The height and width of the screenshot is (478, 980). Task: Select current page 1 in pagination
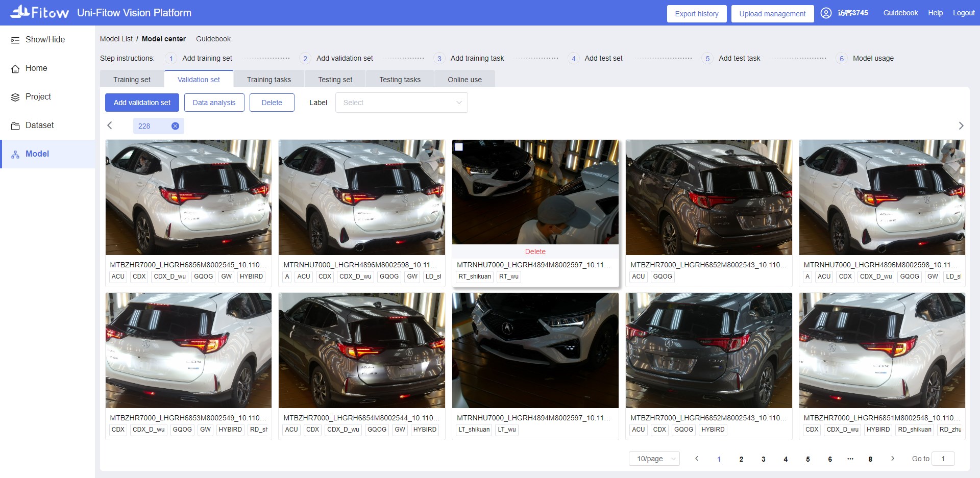tap(719, 459)
